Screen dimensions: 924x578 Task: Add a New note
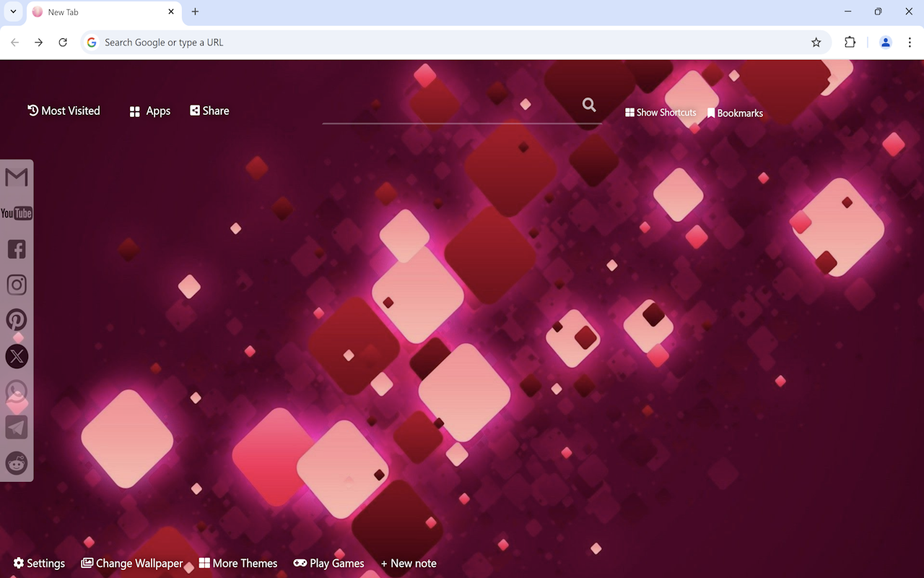tap(409, 564)
